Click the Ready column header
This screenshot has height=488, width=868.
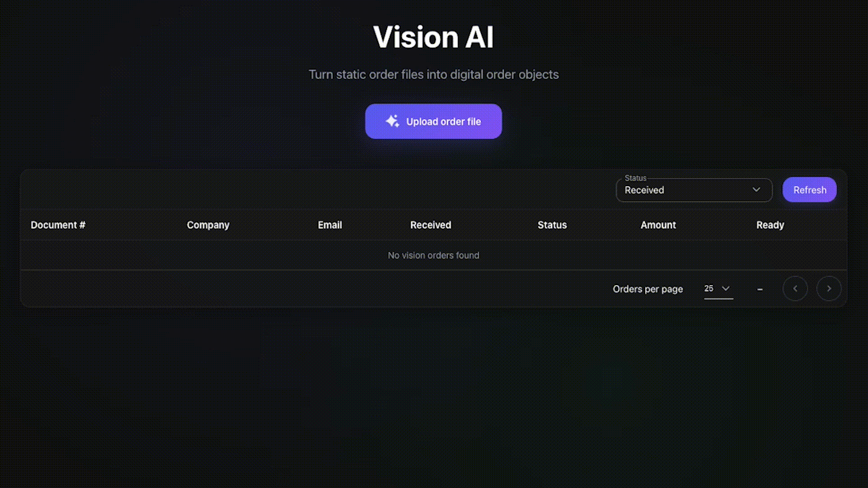click(x=770, y=225)
